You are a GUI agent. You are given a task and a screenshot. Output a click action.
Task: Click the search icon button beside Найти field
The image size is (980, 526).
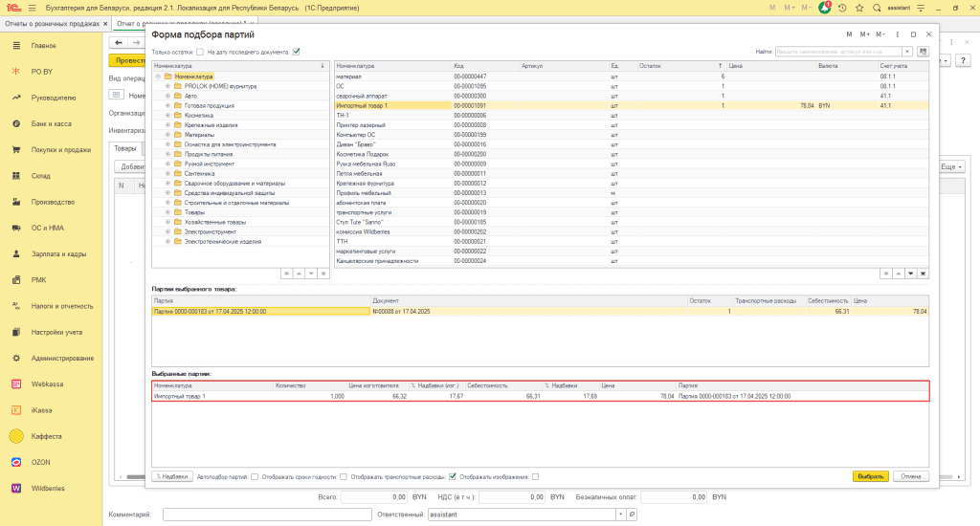(924, 52)
